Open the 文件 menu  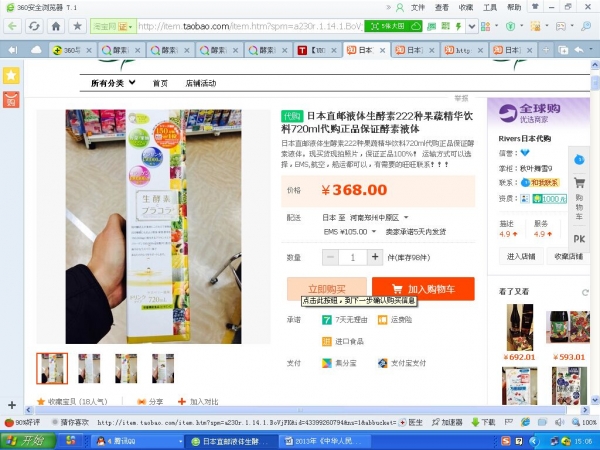point(417,6)
